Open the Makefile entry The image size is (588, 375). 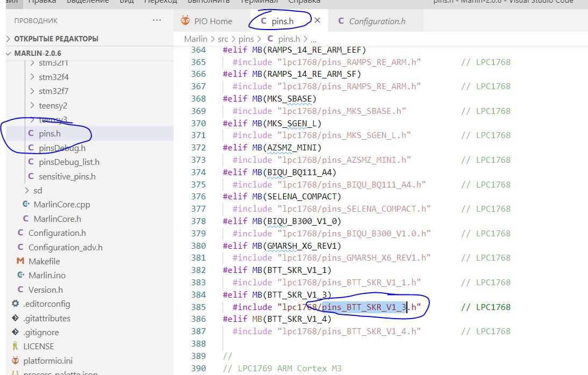tap(44, 262)
